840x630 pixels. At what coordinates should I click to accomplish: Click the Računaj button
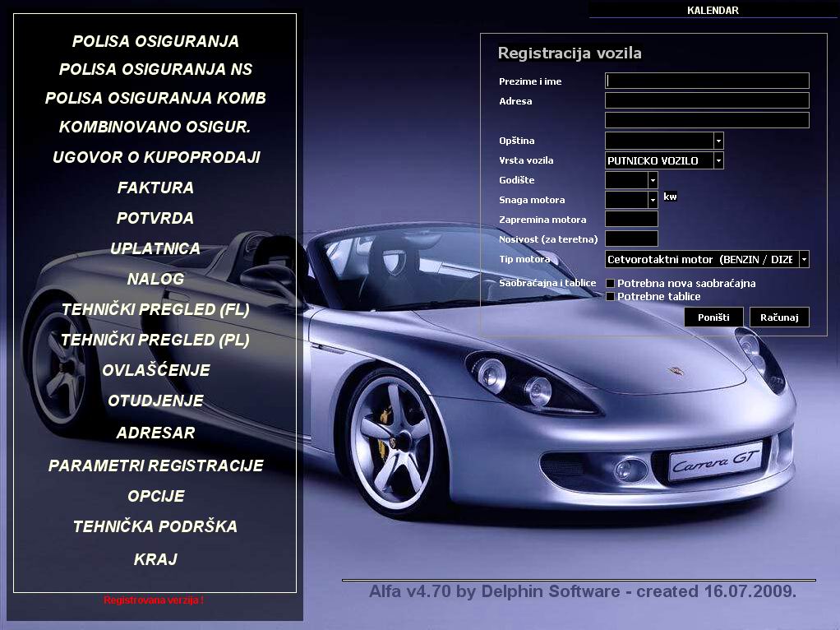779,317
